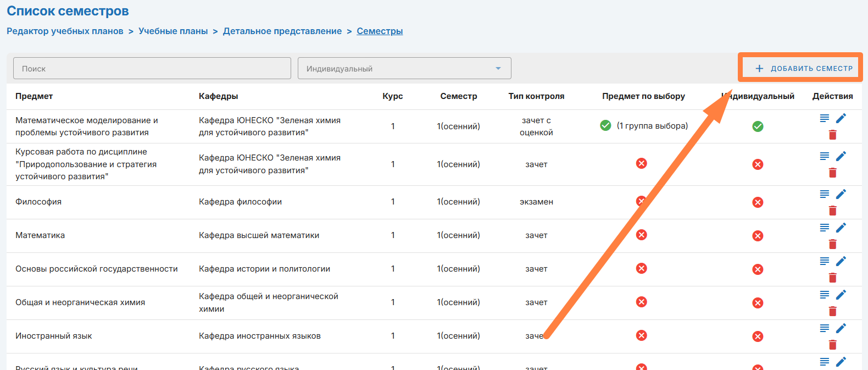The width and height of the screenshot is (868, 370).
Task: Click the Семестр column header
Action: tap(458, 96)
